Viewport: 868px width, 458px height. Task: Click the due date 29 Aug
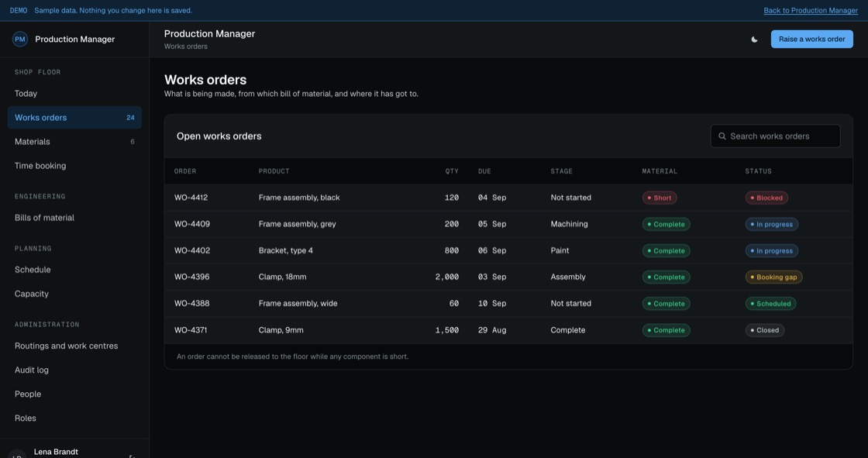(x=492, y=330)
